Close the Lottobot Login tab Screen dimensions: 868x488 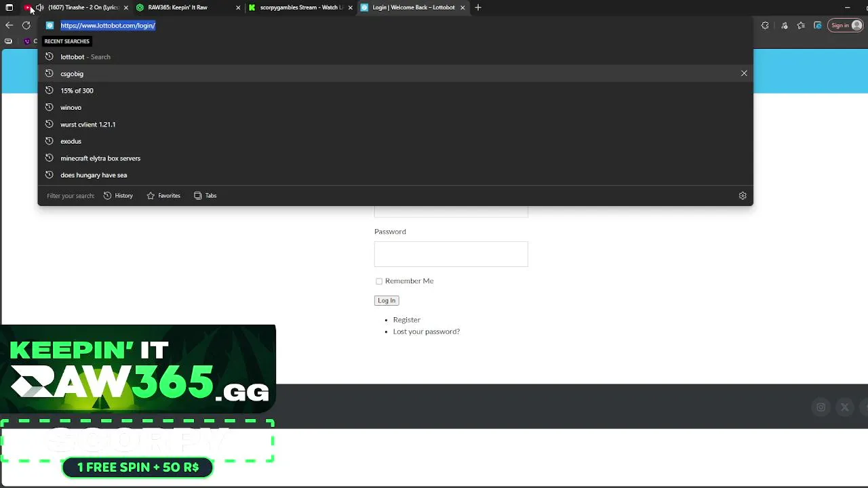pyautogui.click(x=462, y=7)
